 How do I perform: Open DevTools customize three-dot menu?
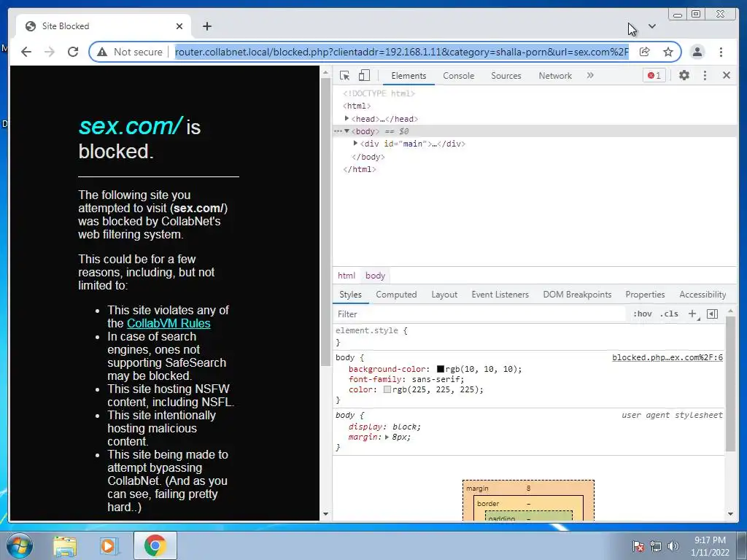705,75
